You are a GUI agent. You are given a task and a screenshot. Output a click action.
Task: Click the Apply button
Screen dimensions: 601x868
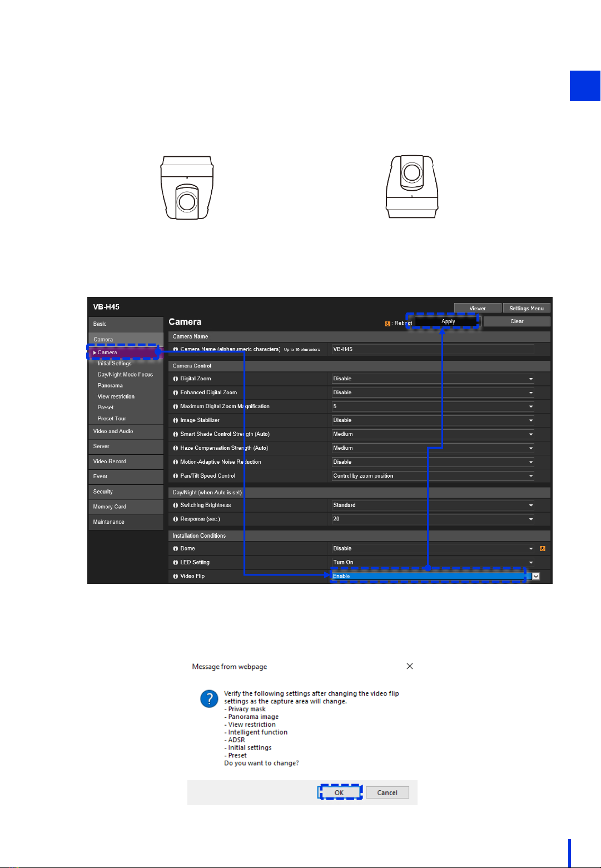[448, 321]
